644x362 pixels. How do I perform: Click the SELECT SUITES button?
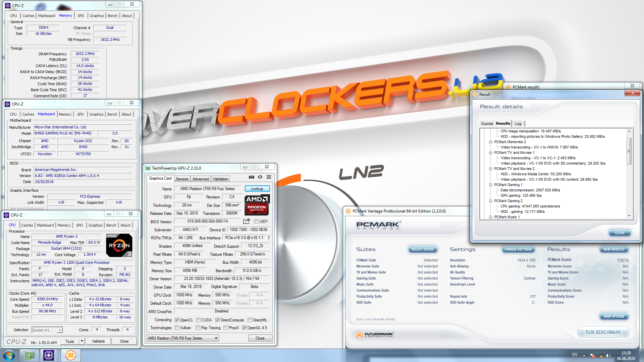pos(423,249)
